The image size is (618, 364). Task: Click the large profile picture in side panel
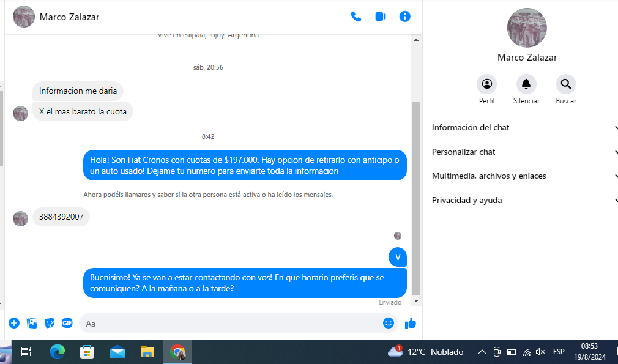[527, 28]
